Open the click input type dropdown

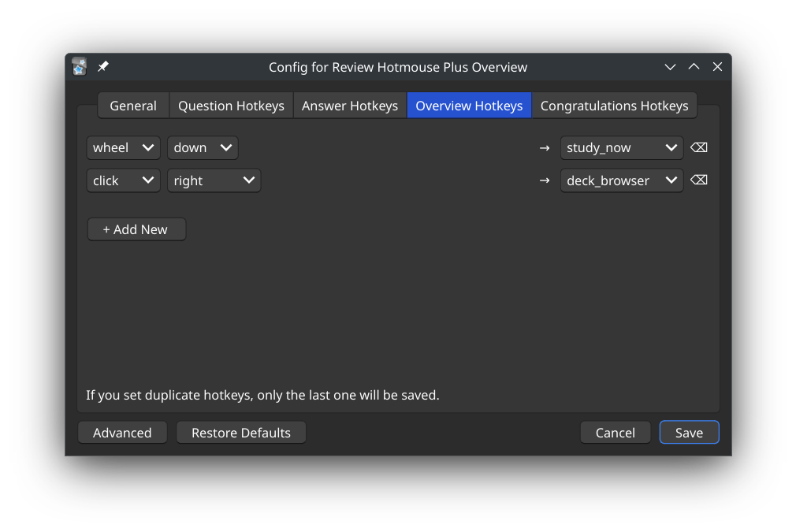[x=123, y=180]
